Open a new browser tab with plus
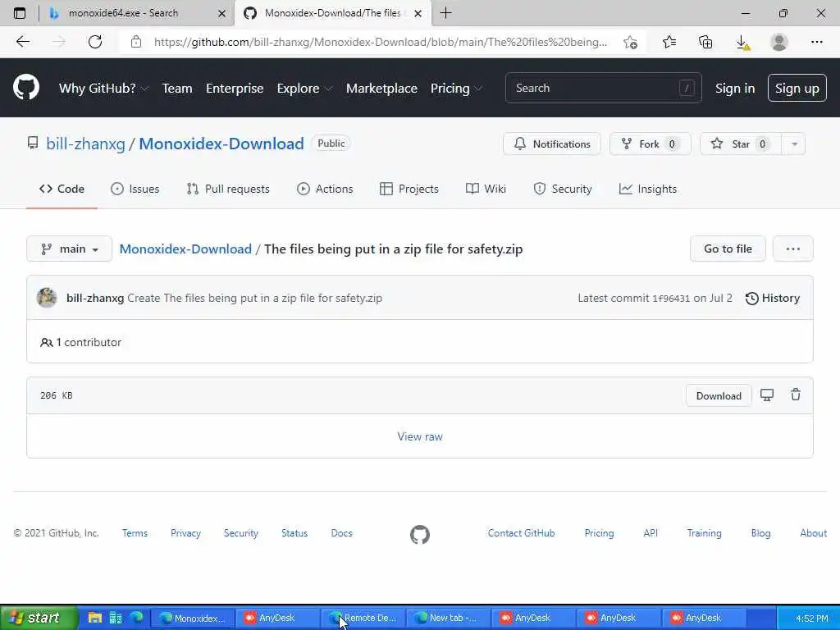This screenshot has width=840, height=630. (445, 13)
